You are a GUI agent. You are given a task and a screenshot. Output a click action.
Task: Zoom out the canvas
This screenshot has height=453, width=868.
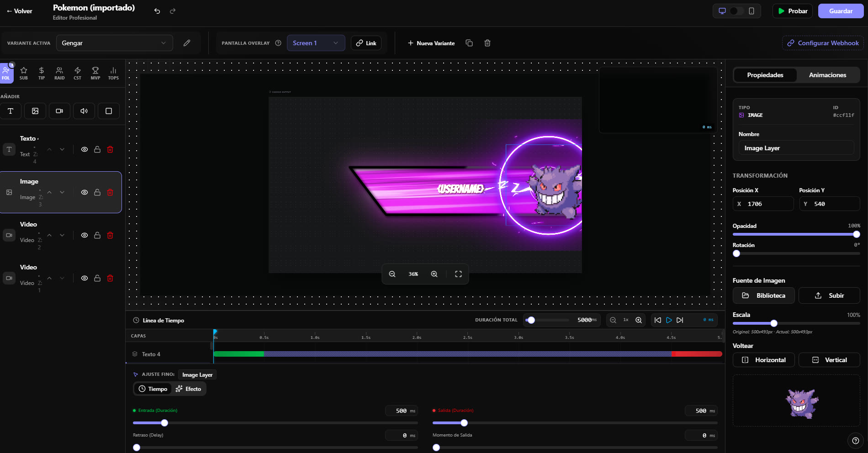[392, 274]
